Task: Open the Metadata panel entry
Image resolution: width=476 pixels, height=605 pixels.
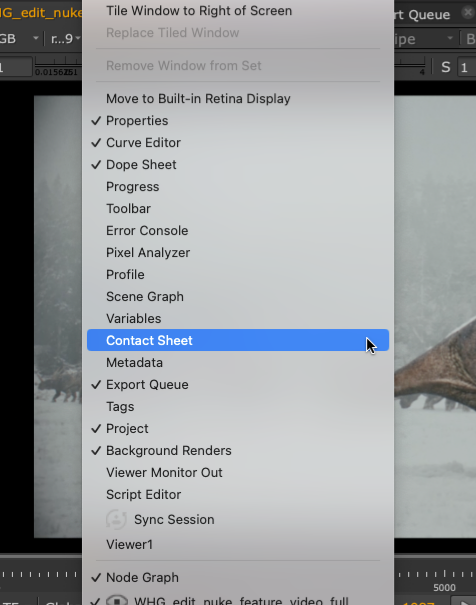Action: (x=238, y=362)
